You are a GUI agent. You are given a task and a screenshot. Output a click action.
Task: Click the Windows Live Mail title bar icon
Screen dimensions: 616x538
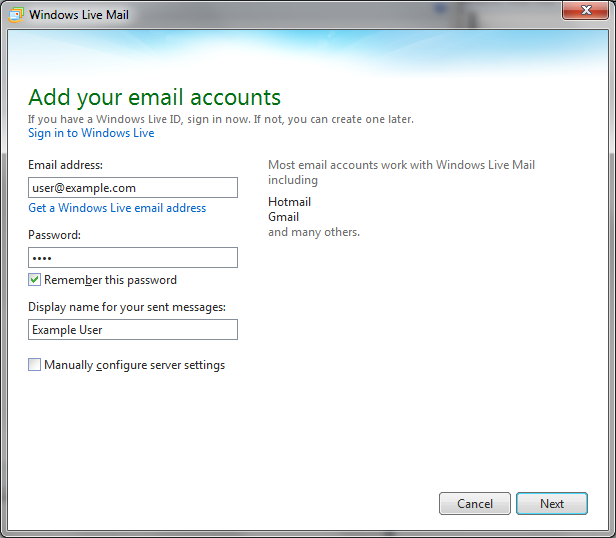click(x=17, y=15)
